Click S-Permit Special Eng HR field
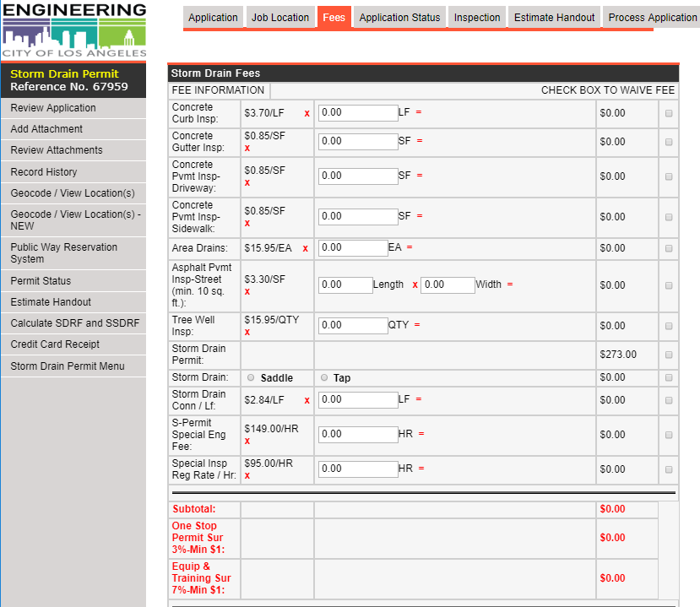Screen dimensions: 700x607 358,434
